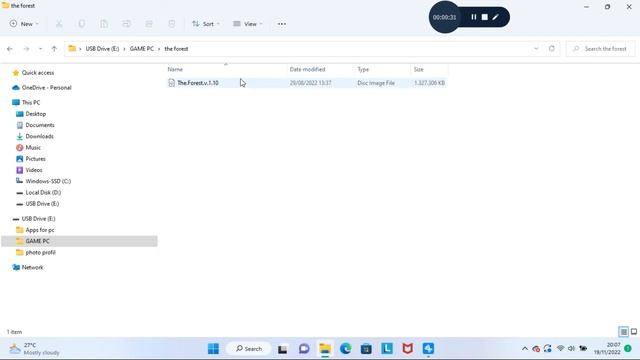Open volume speaker tray icon
The width and height of the screenshot is (640, 360).
[571, 349]
